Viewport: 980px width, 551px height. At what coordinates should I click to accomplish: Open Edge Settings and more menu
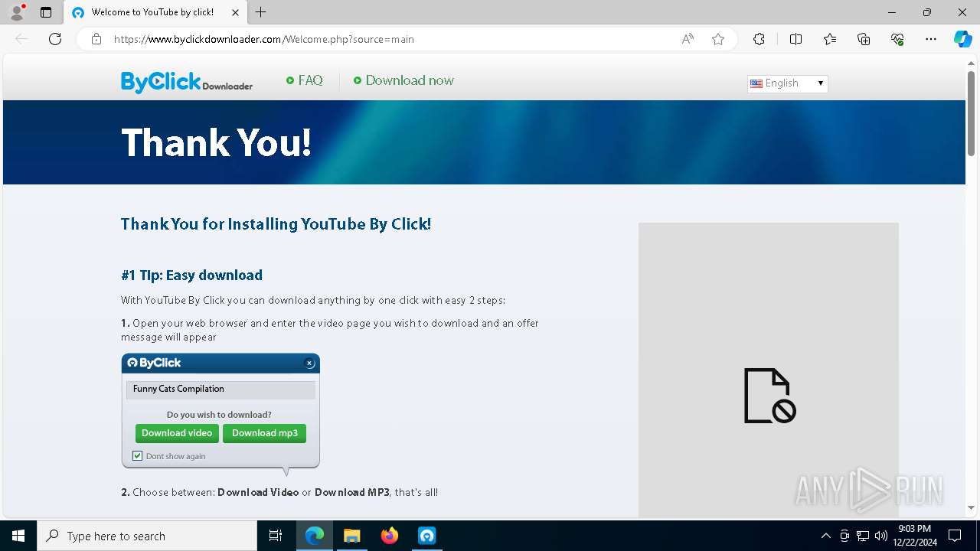pos(931,39)
